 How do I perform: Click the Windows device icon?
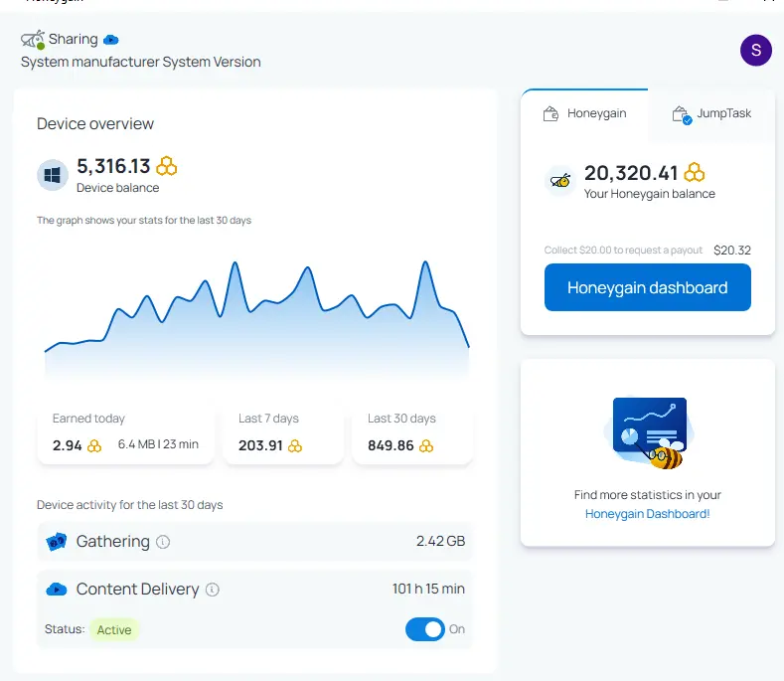point(53,175)
